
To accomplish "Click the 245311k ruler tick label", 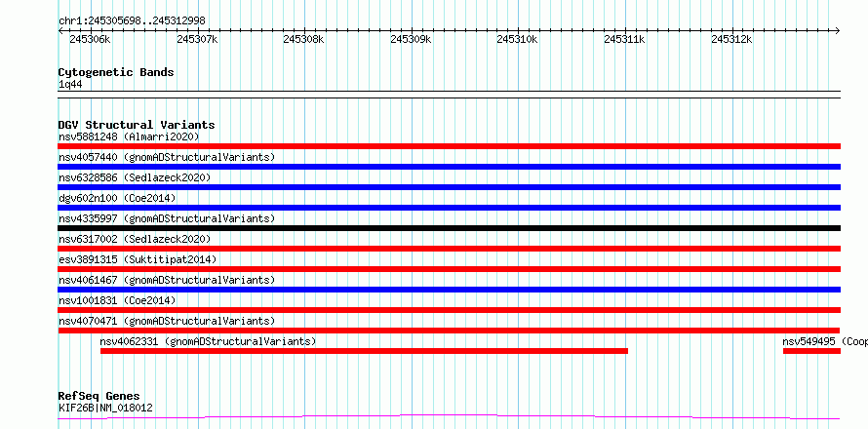I will pos(624,39).
